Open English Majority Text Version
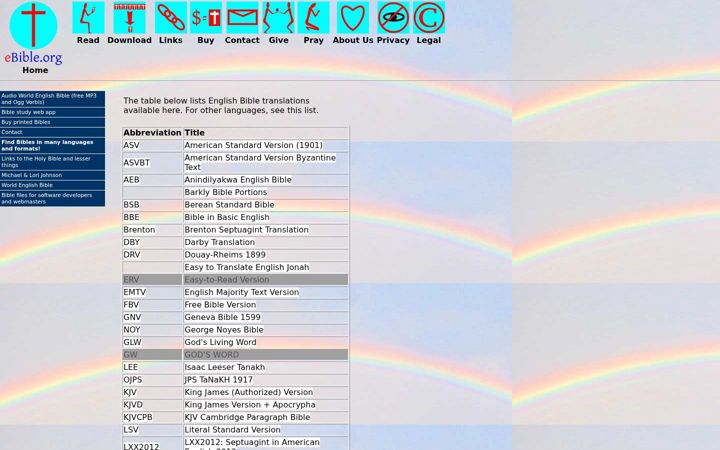This screenshot has height=450, width=720. (x=242, y=292)
